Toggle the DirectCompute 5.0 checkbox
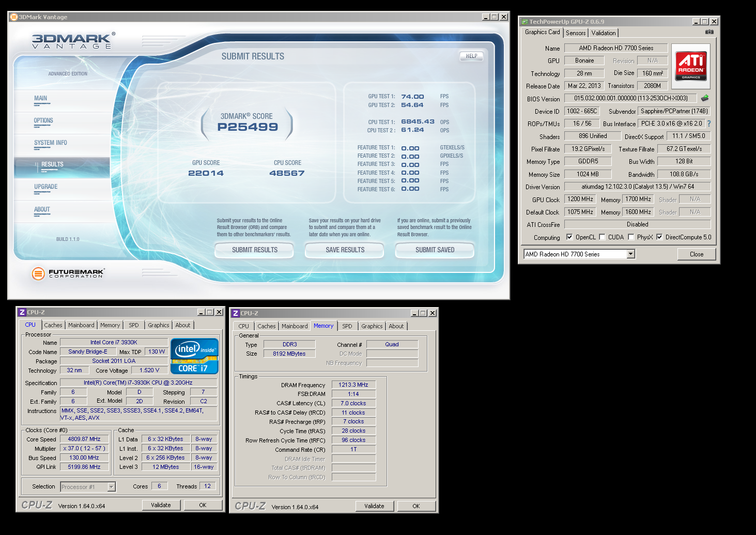This screenshot has width=756, height=535. [659, 237]
